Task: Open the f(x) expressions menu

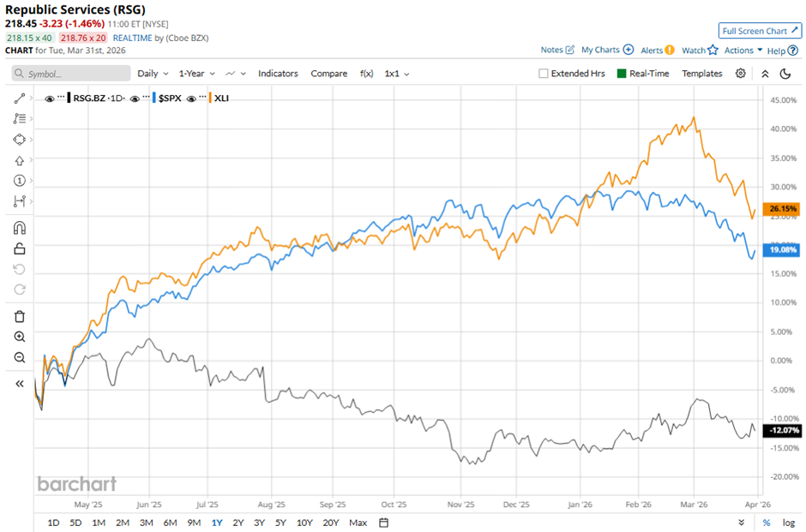Action: pos(366,74)
